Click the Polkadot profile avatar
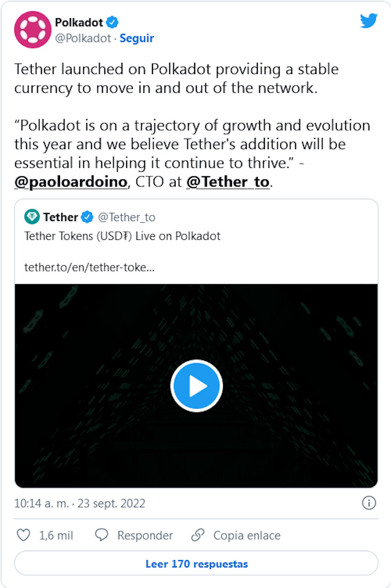Image resolution: width=391 pixels, height=588 pixels. [33, 29]
